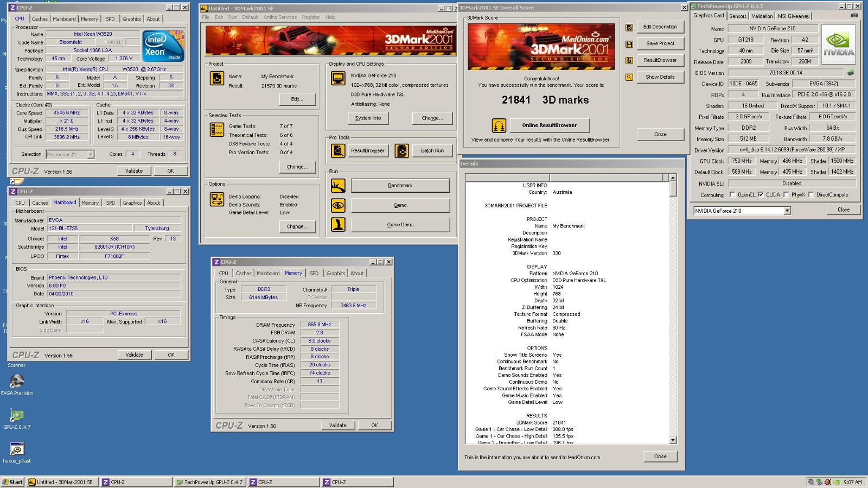Enable the OpenCL checkbox in GPU-Z

click(x=732, y=194)
